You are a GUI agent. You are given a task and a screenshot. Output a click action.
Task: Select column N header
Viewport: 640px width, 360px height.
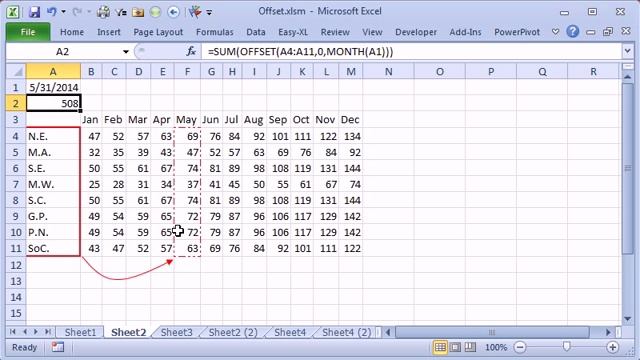[x=389, y=72]
